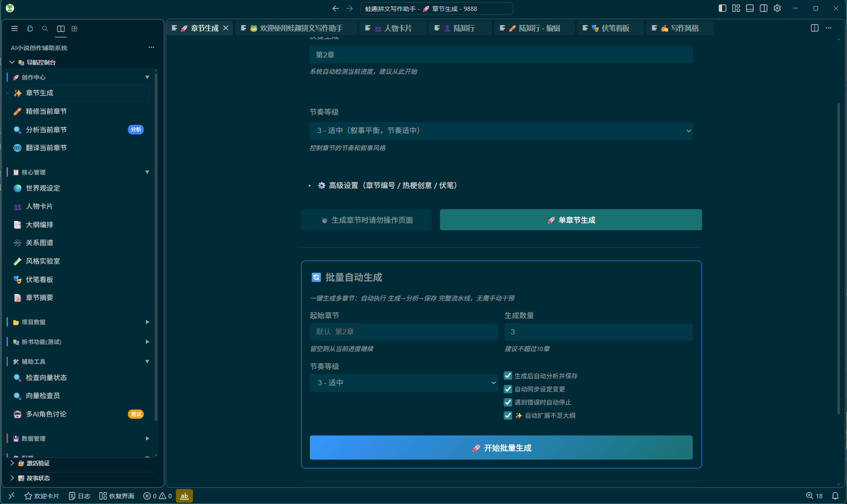Open the notifications bell
The width and height of the screenshot is (847, 504).
(x=835, y=496)
